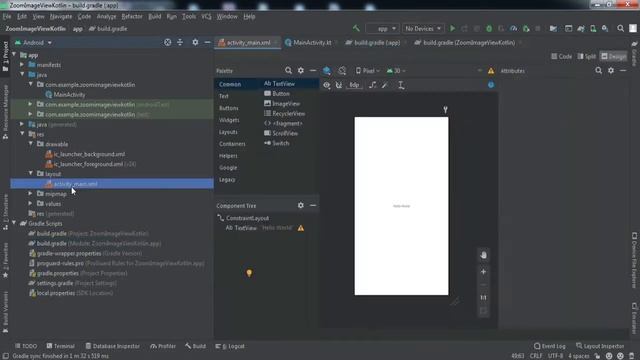Open Search Everywhere magnifier in main toolbar
Viewport: 640px width, 360px height.
(x=620, y=29)
